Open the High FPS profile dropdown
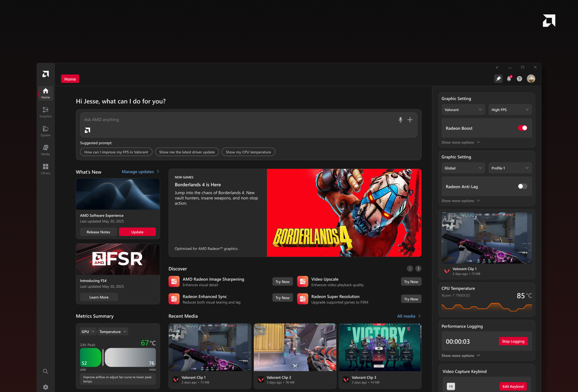The width and height of the screenshot is (578, 392). click(510, 110)
